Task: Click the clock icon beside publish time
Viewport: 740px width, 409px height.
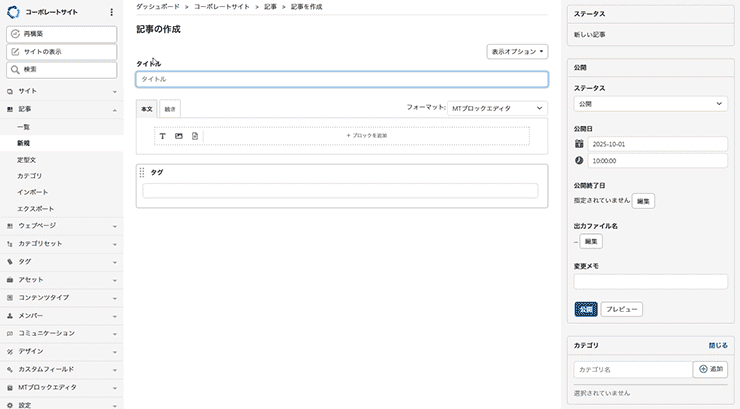Action: pos(579,160)
